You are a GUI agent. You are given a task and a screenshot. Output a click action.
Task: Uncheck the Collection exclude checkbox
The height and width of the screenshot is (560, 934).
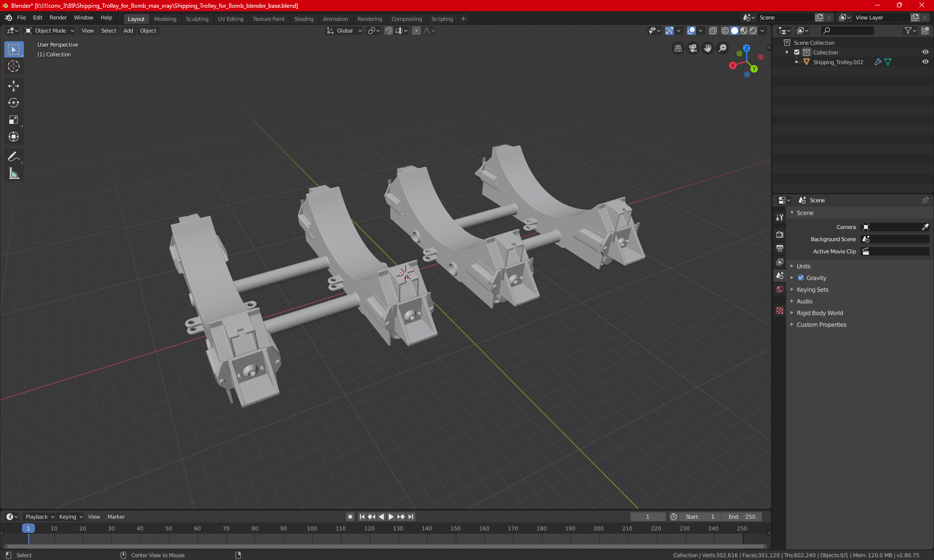(797, 52)
